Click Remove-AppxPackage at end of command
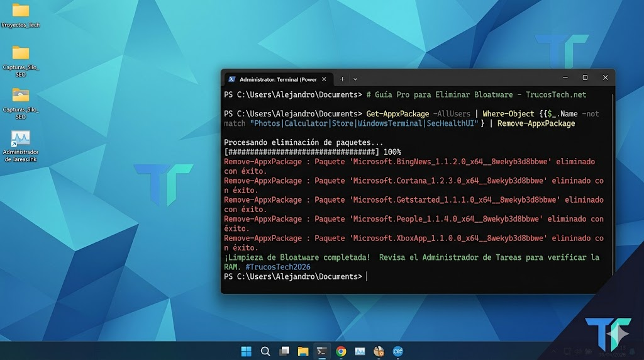This screenshot has height=360, width=644. 536,123
